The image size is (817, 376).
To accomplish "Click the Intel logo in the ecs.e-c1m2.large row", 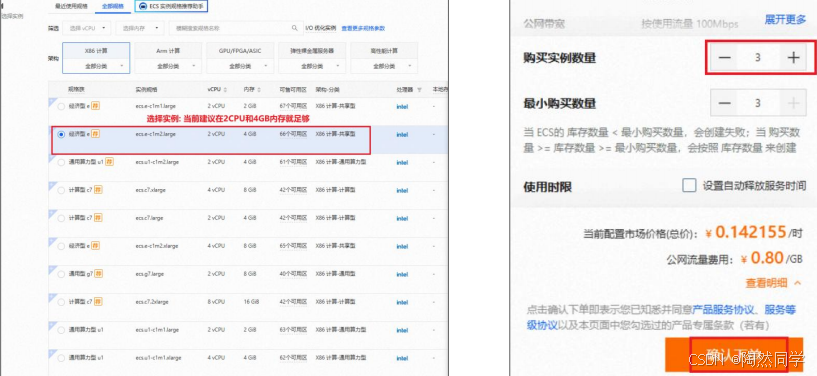I will pyautogui.click(x=402, y=134).
